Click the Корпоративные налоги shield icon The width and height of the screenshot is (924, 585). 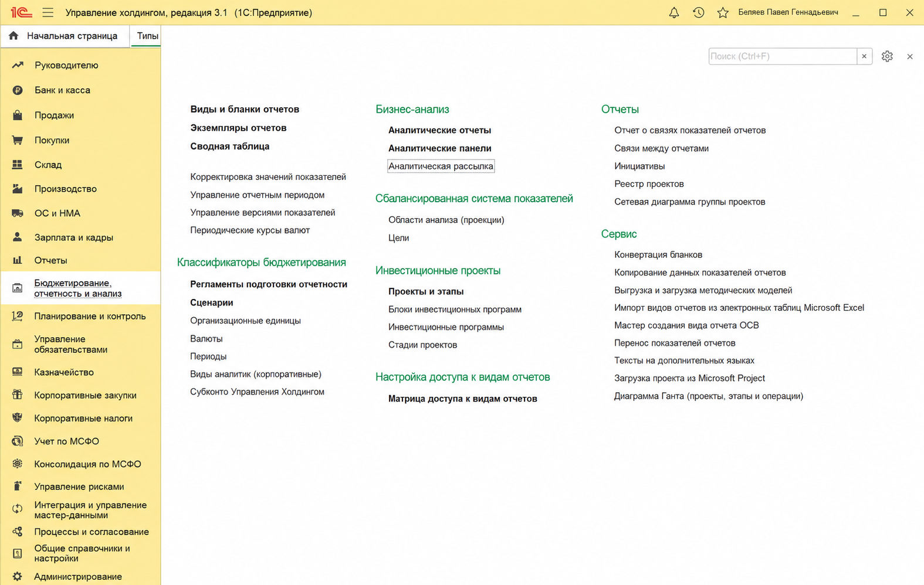click(x=18, y=418)
